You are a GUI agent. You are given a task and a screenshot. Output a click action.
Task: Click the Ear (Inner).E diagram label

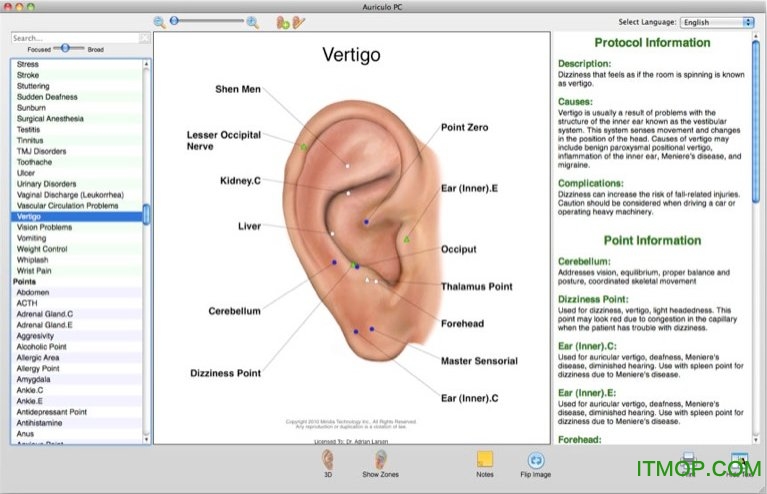[469, 188]
